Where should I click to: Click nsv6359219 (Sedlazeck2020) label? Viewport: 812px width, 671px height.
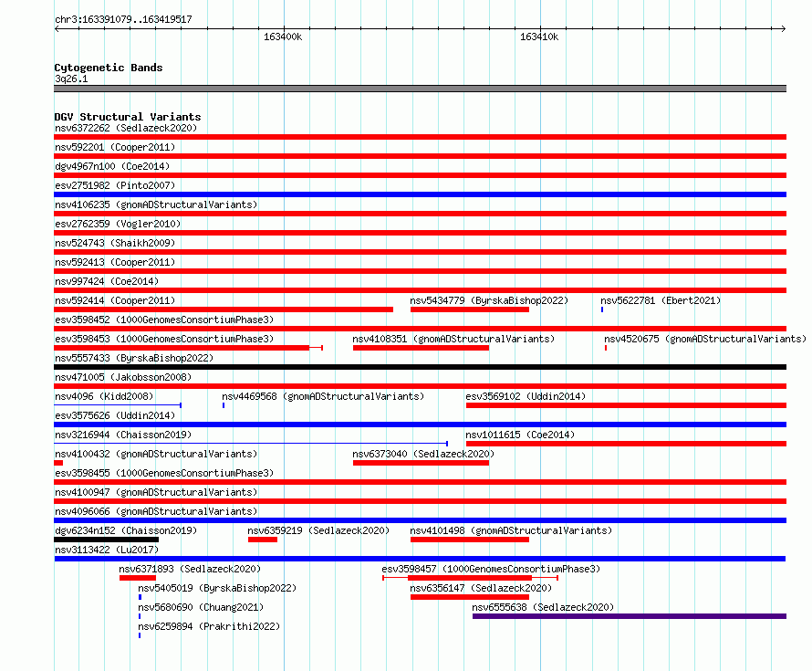point(318,530)
